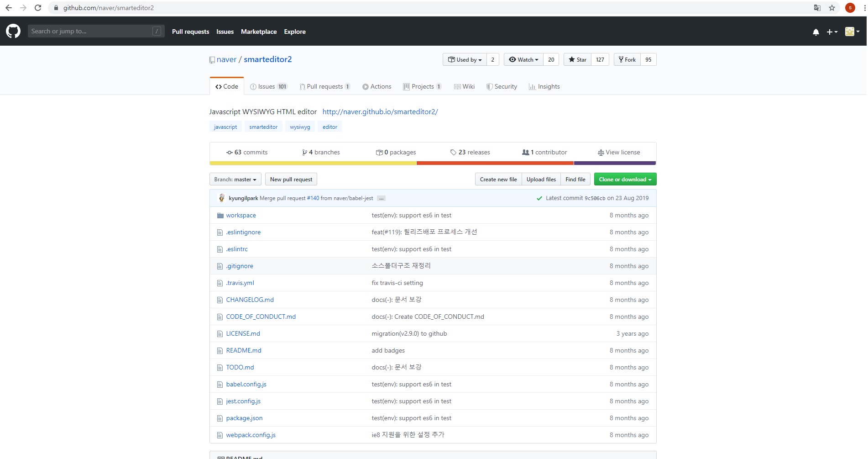Viewport: 868px width, 459px height.
Task: Click the translate page icon
Action: coord(817,8)
